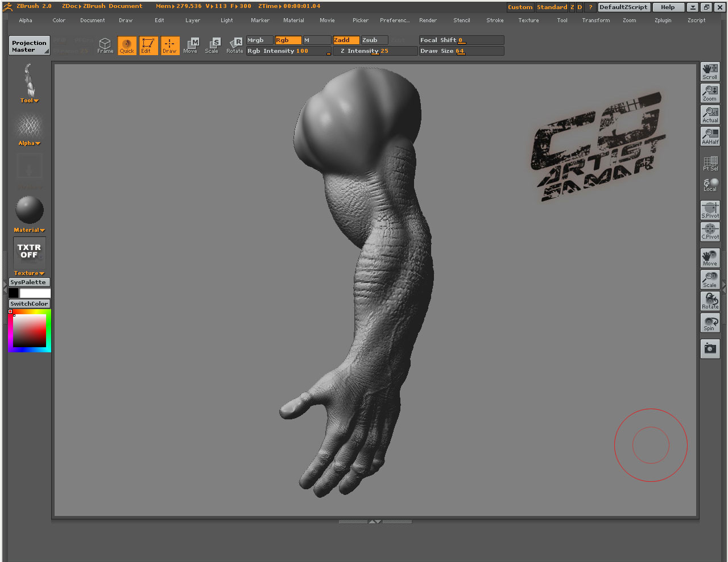Click the AAHalf view icon on the right
Screen dimensions: 728x562
pyautogui.click(x=709, y=135)
